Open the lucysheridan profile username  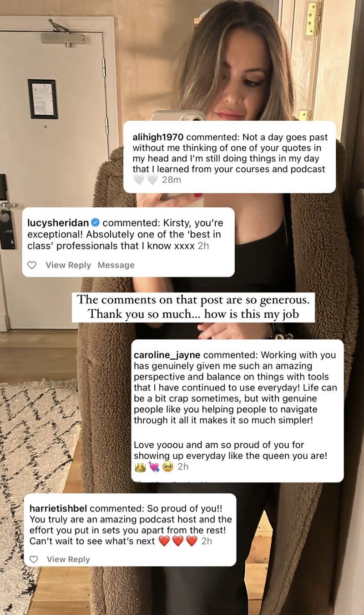(58, 223)
